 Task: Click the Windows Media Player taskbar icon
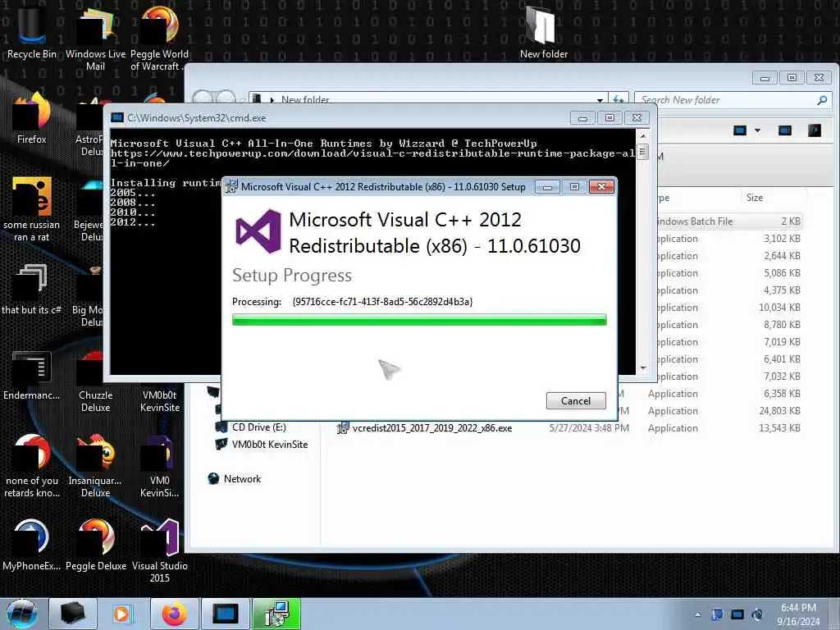tap(121, 614)
